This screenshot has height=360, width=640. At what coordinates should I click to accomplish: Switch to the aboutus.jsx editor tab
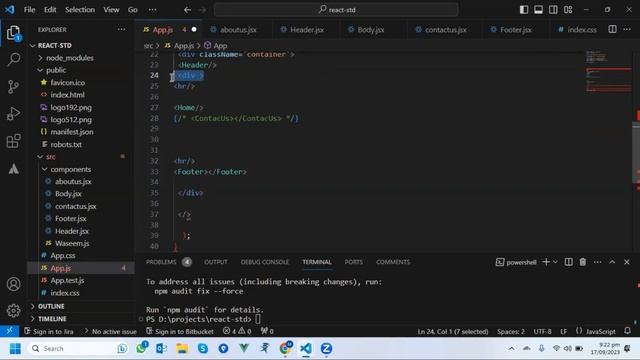pyautogui.click(x=238, y=30)
